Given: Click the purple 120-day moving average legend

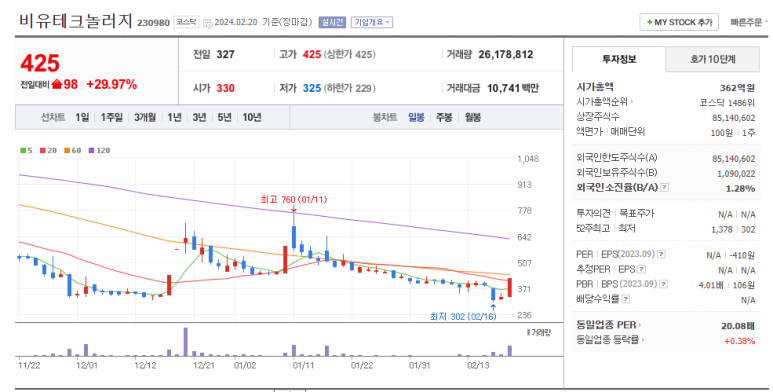Looking at the screenshot, I should point(99,150).
